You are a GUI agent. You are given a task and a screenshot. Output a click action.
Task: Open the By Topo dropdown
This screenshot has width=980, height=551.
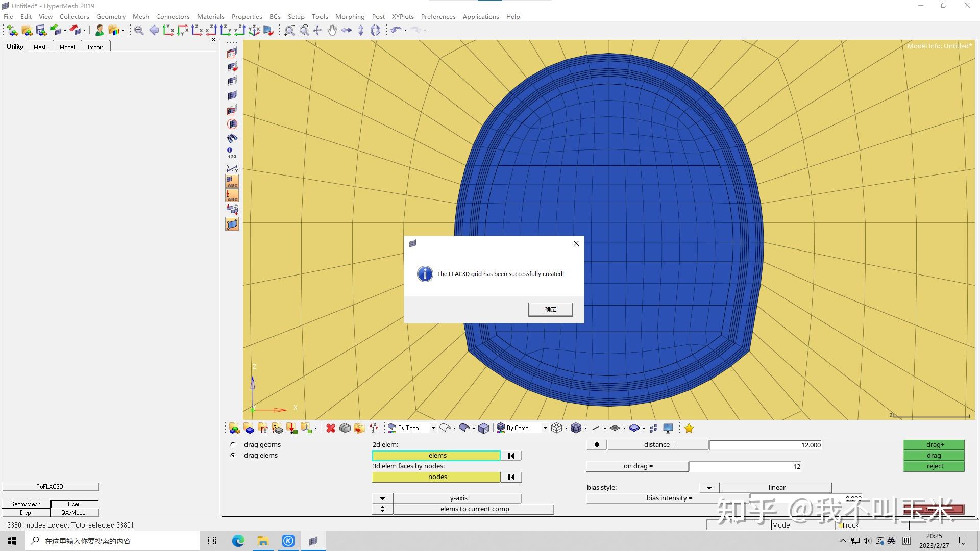[433, 428]
